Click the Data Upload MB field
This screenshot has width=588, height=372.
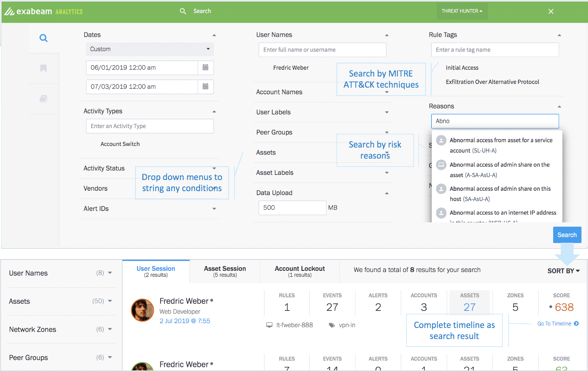coord(292,208)
